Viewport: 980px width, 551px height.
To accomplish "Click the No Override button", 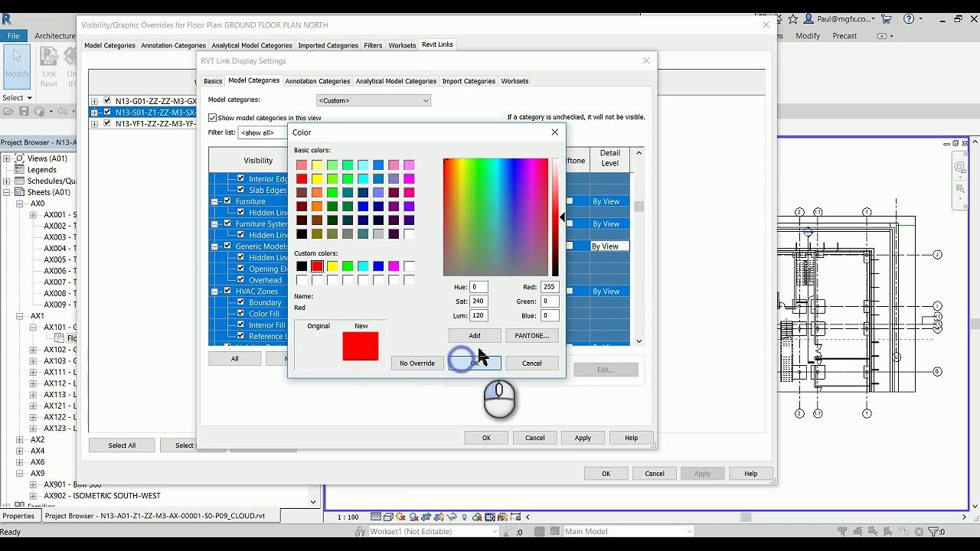I will (x=416, y=364).
